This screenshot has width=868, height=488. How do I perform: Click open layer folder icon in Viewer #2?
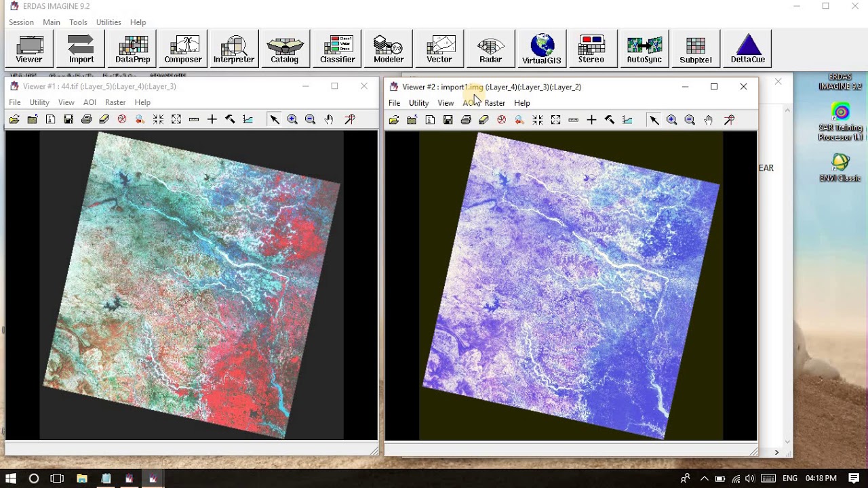[x=394, y=120]
